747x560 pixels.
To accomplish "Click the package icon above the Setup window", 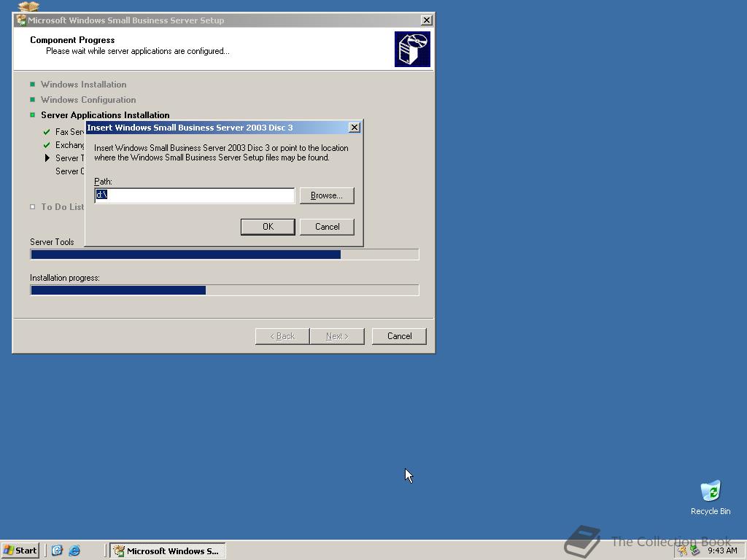I will (28, 6).
